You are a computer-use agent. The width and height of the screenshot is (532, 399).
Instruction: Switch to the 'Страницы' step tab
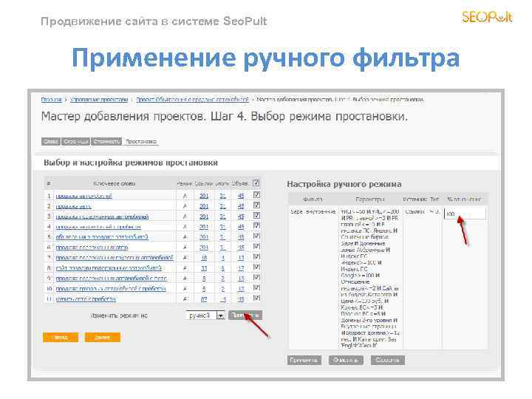(75, 141)
